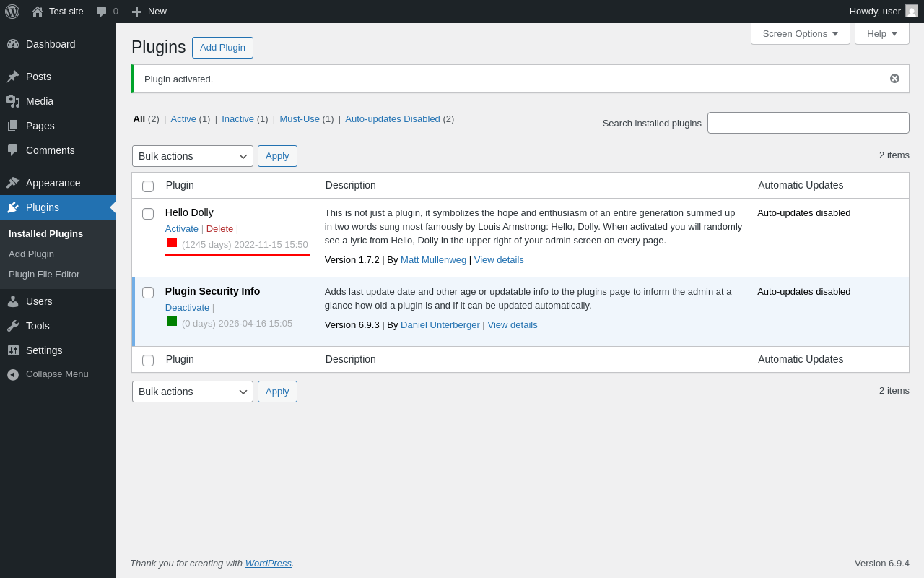Filter plugins by All
The height and width of the screenshot is (578, 924).
click(x=139, y=119)
